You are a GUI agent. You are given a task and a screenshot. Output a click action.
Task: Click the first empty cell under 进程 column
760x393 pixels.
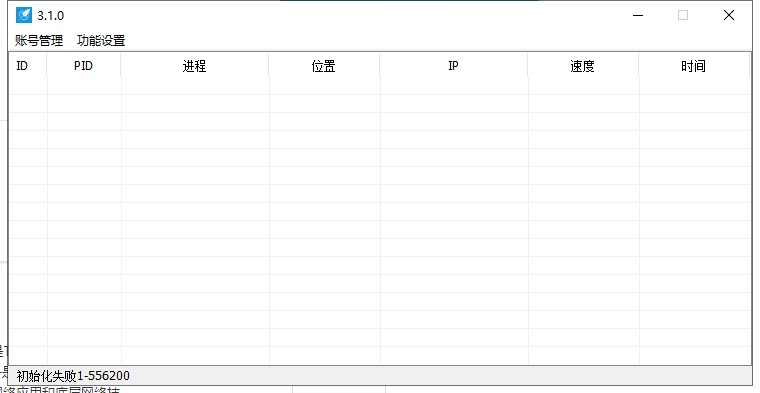coord(195,86)
